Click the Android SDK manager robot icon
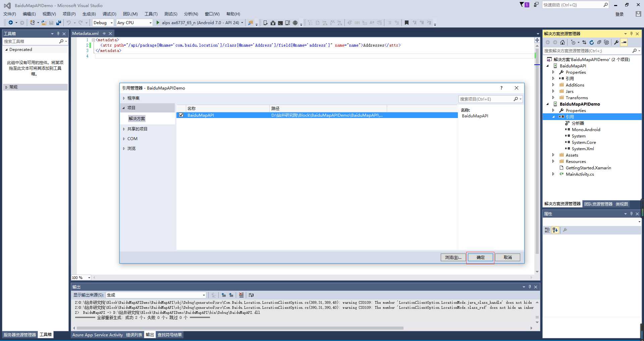This screenshot has width=644, height=341. [x=273, y=23]
